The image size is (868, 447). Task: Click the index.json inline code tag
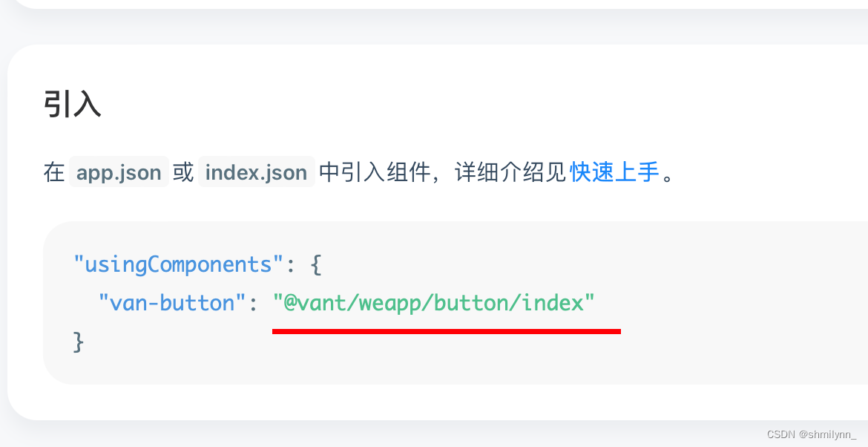pos(256,172)
